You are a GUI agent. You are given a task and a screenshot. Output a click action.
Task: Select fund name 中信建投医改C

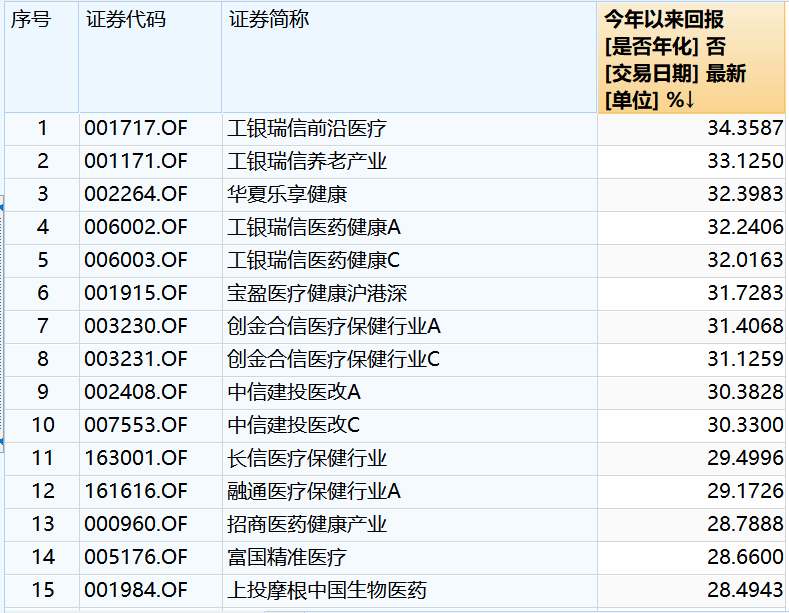click(x=293, y=425)
